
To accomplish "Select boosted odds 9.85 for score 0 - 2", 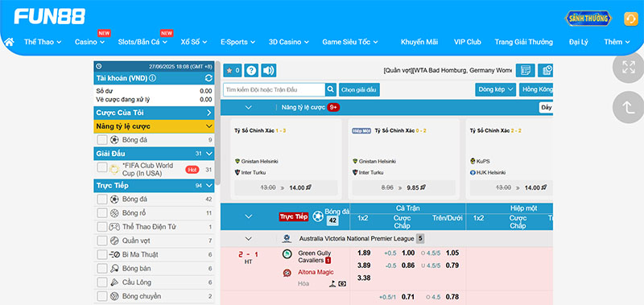I will click(404, 188).
